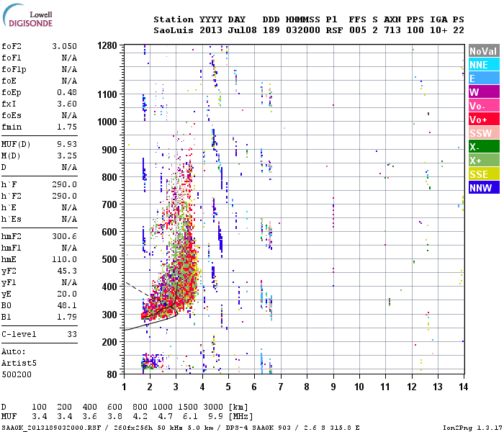This screenshot has width=504, height=432.
Task: Click the hmF2 value 300.6
Action: pyautogui.click(x=65, y=236)
